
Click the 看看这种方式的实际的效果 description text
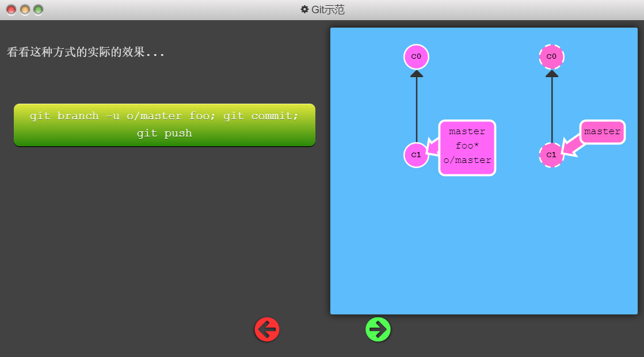(86, 52)
